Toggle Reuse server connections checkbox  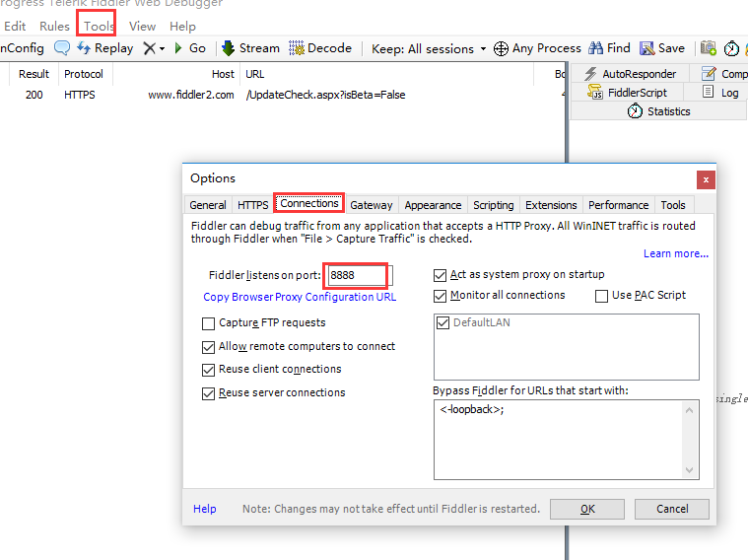click(209, 393)
